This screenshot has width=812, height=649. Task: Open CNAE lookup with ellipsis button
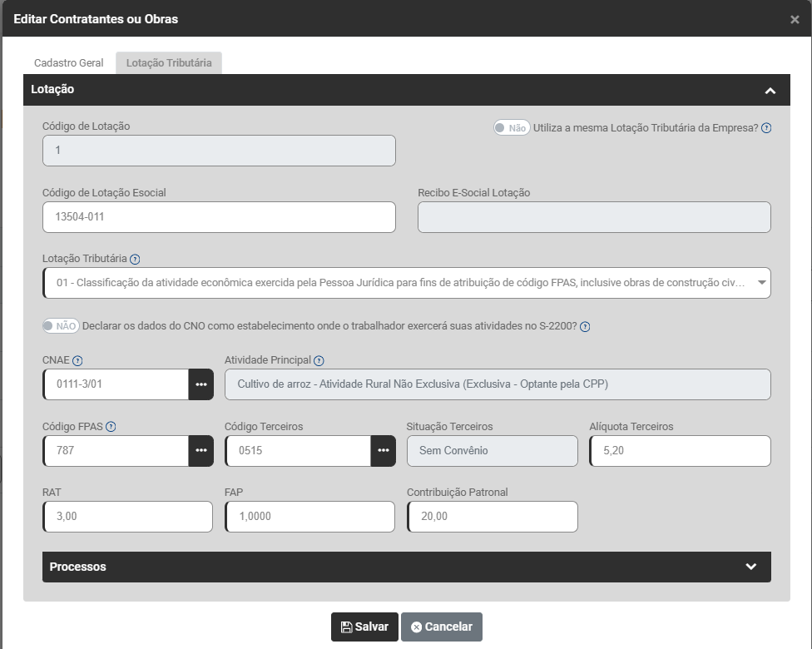coord(201,384)
